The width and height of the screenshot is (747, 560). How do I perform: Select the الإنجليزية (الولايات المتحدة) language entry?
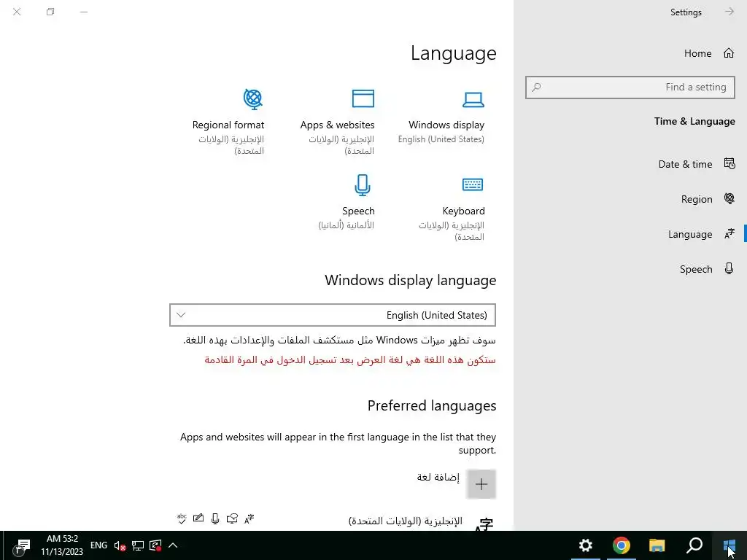point(406,521)
